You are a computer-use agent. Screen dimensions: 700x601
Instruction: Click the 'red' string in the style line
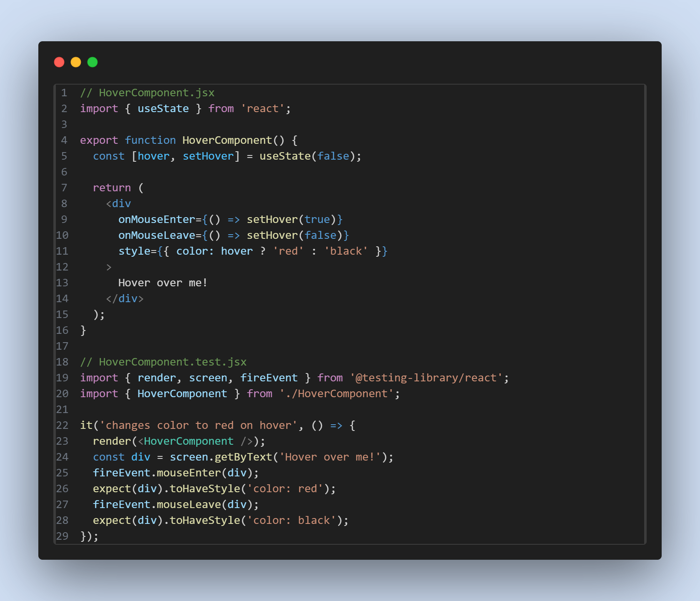pos(288,251)
